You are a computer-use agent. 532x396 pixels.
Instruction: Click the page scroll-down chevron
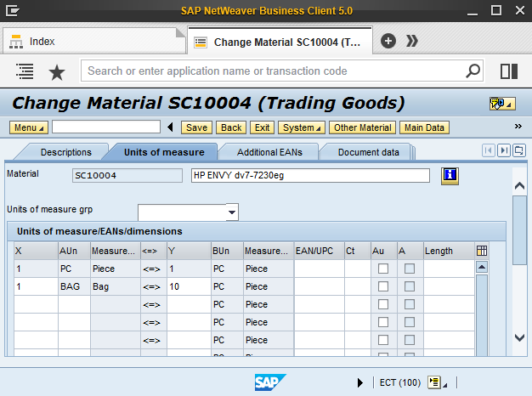(519, 337)
